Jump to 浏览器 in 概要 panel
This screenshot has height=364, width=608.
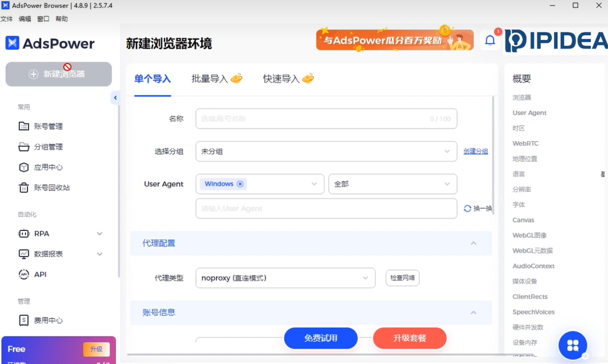point(521,98)
